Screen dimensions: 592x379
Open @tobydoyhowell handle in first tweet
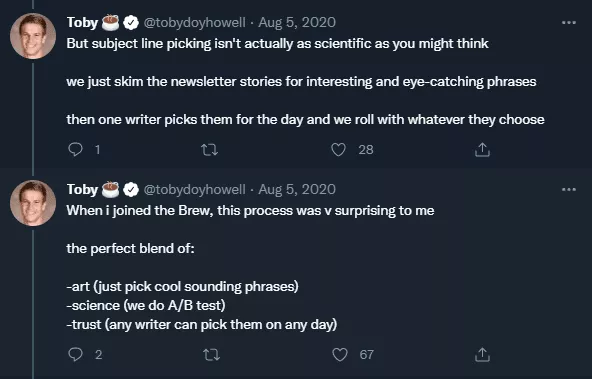pos(194,22)
